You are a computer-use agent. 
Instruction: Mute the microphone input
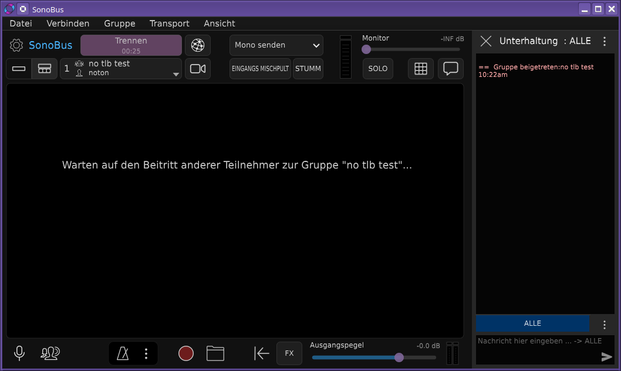coord(19,353)
